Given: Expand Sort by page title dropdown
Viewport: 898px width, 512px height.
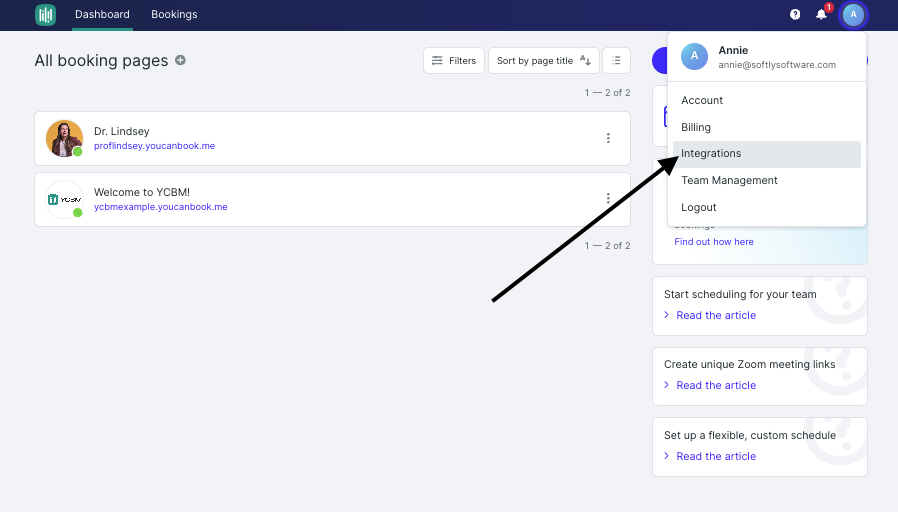Looking at the screenshot, I should [x=543, y=60].
